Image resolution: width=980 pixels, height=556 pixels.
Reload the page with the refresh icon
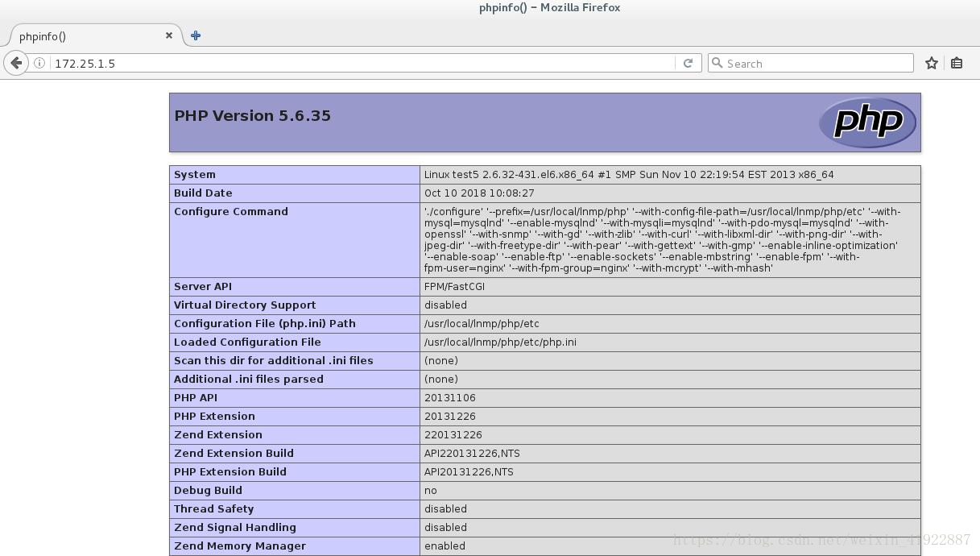point(688,63)
